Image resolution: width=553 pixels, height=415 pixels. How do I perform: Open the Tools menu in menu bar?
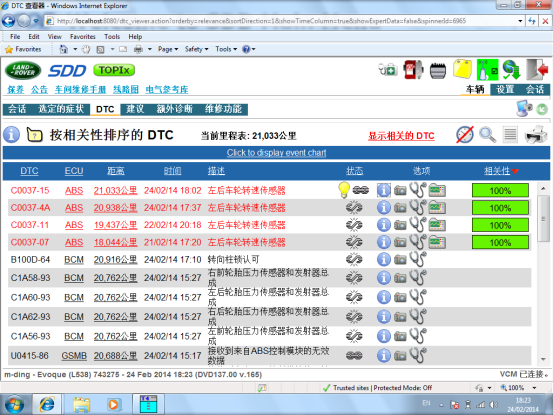[x=112, y=37]
